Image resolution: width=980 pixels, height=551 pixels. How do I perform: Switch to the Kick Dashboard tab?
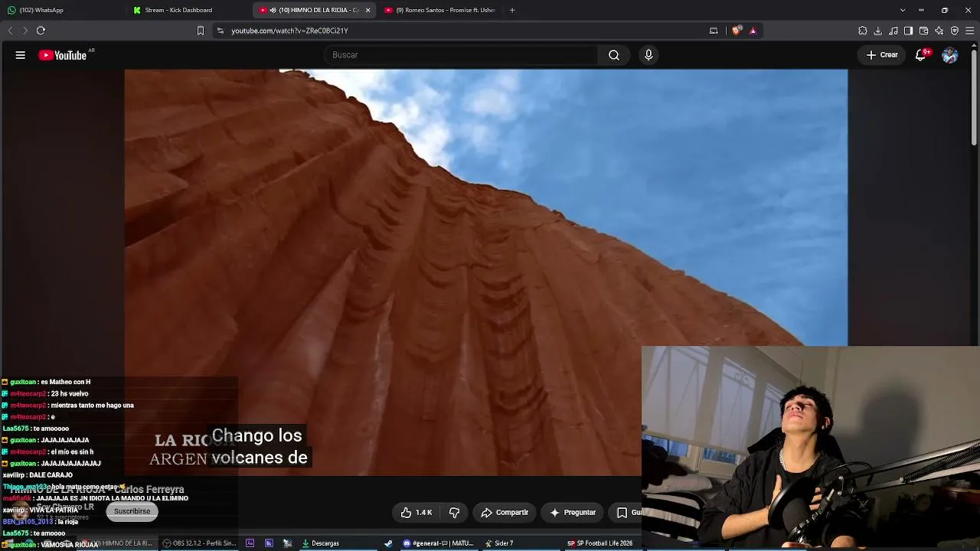189,10
